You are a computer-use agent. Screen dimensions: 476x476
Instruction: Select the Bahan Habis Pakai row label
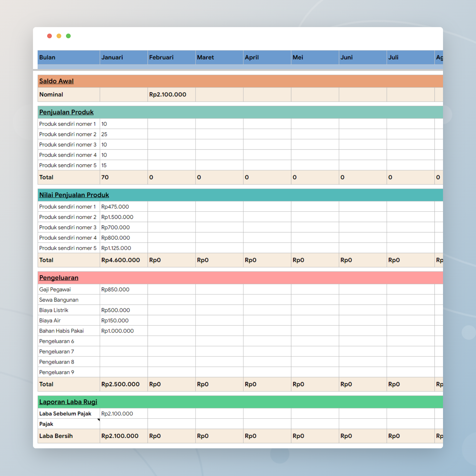tap(69, 331)
